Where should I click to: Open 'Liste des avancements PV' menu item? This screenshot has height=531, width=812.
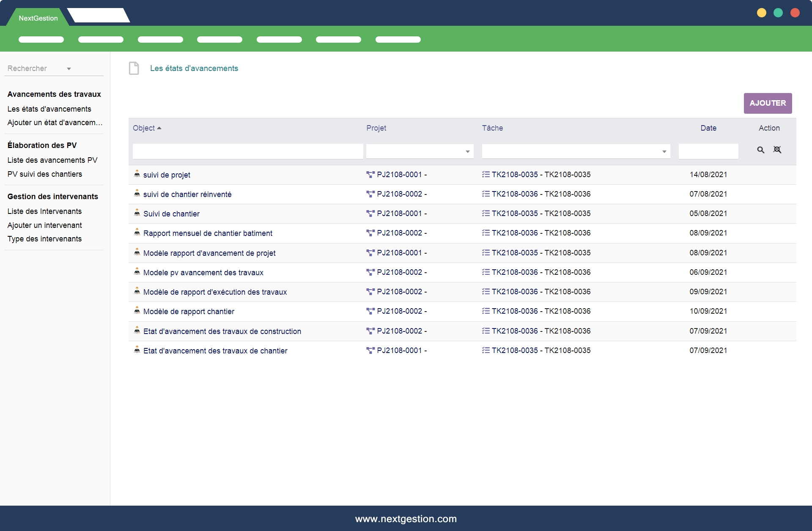point(52,160)
